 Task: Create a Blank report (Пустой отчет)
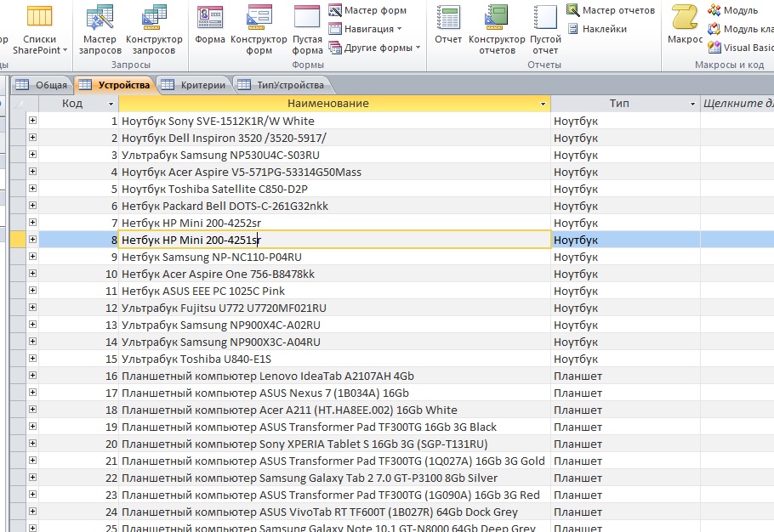click(x=545, y=30)
